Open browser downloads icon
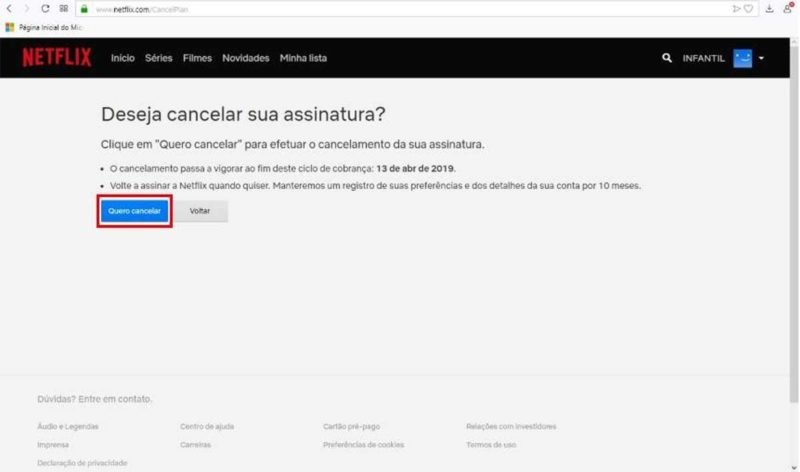The width and height of the screenshot is (800, 472). 770,8
